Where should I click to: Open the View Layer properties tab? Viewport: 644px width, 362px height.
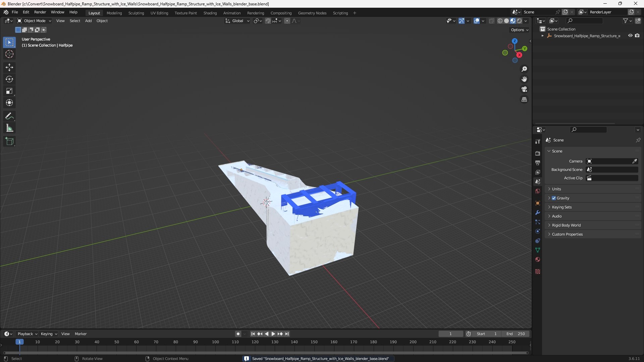click(538, 172)
